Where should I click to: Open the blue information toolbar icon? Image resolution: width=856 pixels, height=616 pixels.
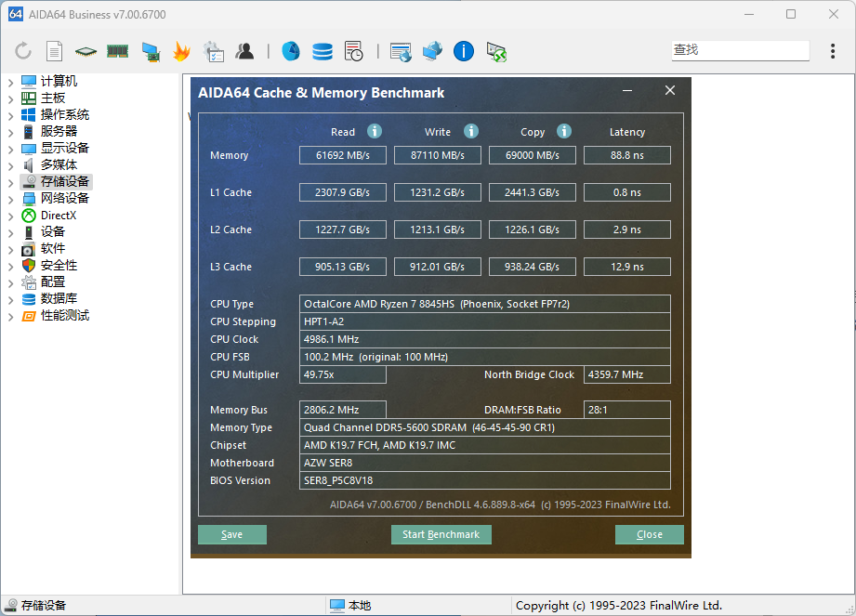(x=464, y=51)
